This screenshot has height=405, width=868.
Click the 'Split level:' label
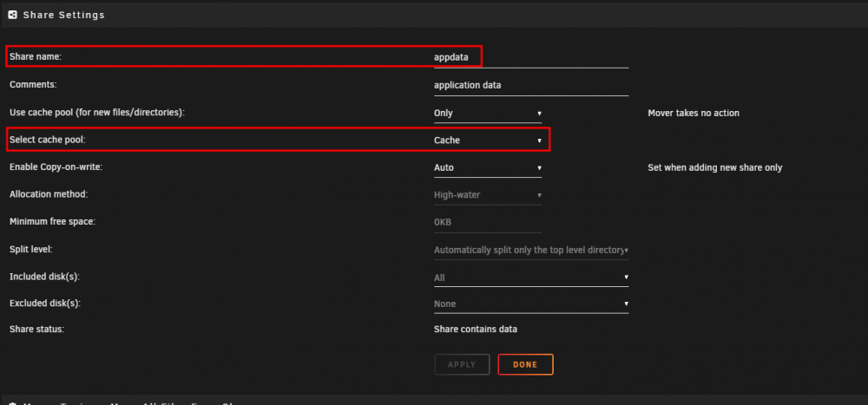(x=31, y=250)
